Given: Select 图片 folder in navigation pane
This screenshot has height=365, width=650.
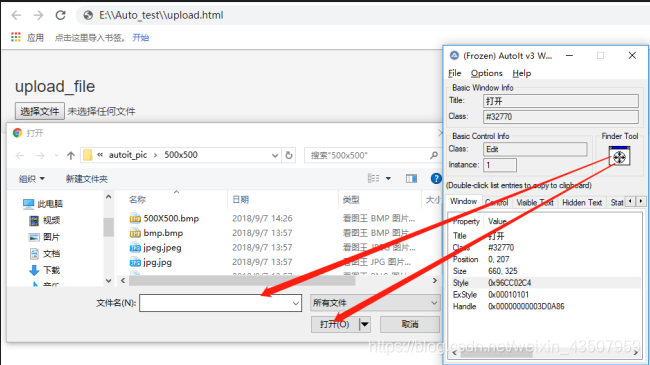Looking at the screenshot, I should pyautogui.click(x=45, y=237).
